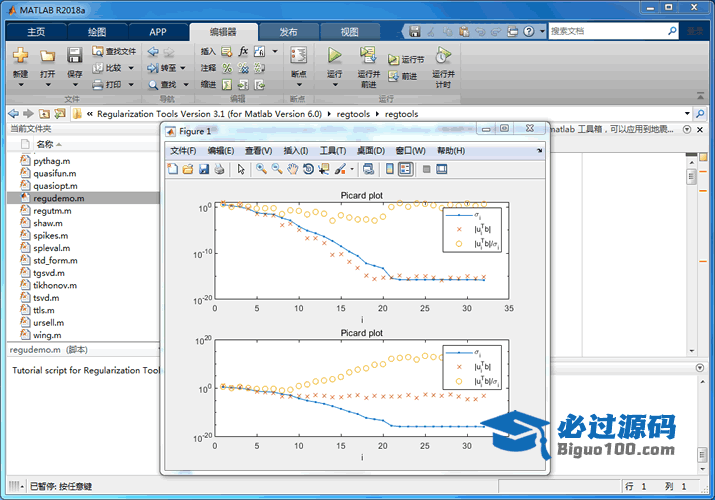This screenshot has width=715, height=500.
Task: Click the Link Plot icon in the Figure 1 toolbar
Action: 368,169
